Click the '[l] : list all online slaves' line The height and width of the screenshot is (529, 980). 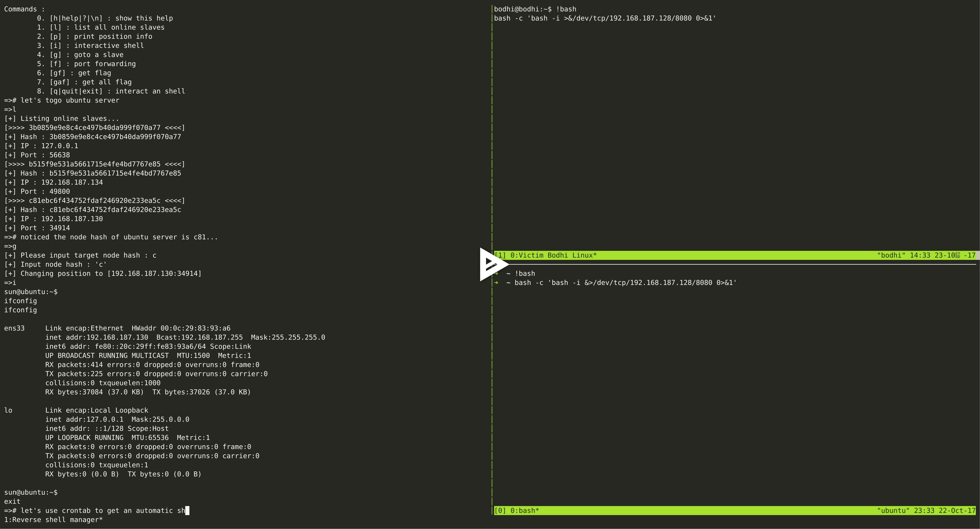pos(101,27)
